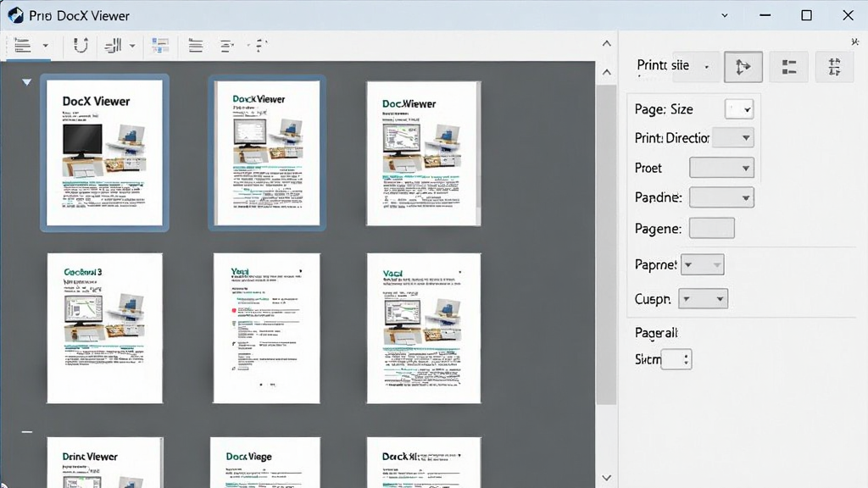Minimize the Pro DocX Viewer window

pyautogui.click(x=765, y=15)
